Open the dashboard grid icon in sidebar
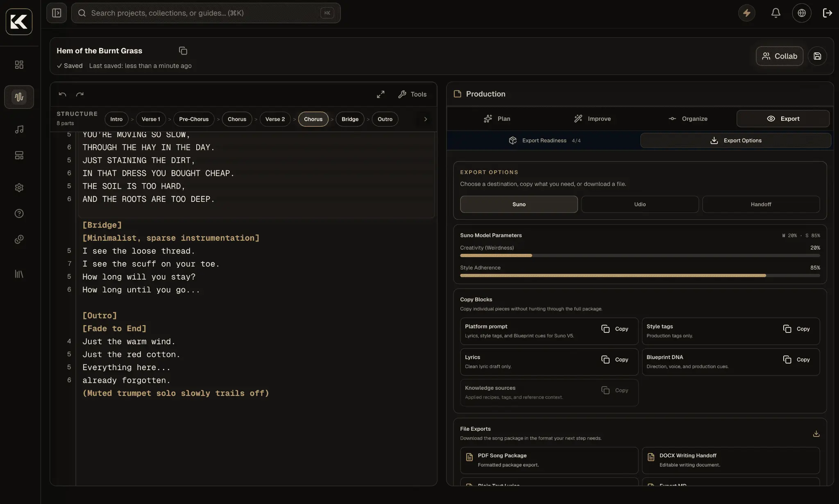This screenshot has width=839, height=504. pyautogui.click(x=19, y=65)
